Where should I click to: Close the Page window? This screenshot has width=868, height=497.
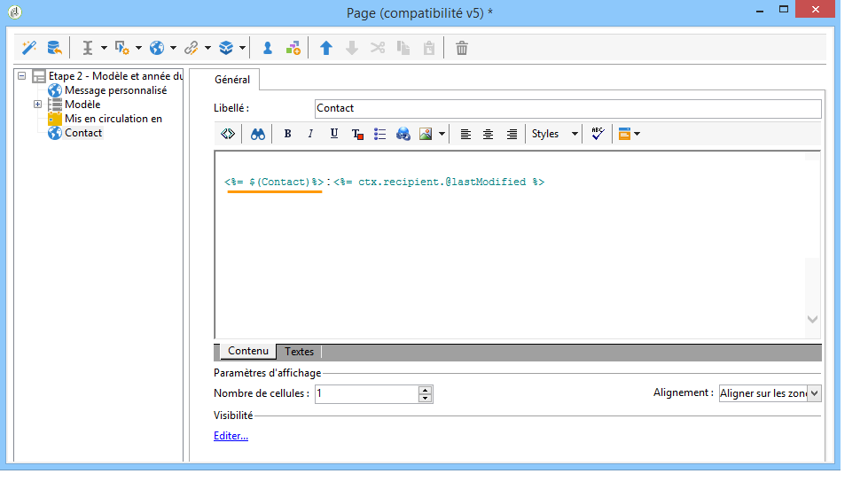(x=815, y=10)
